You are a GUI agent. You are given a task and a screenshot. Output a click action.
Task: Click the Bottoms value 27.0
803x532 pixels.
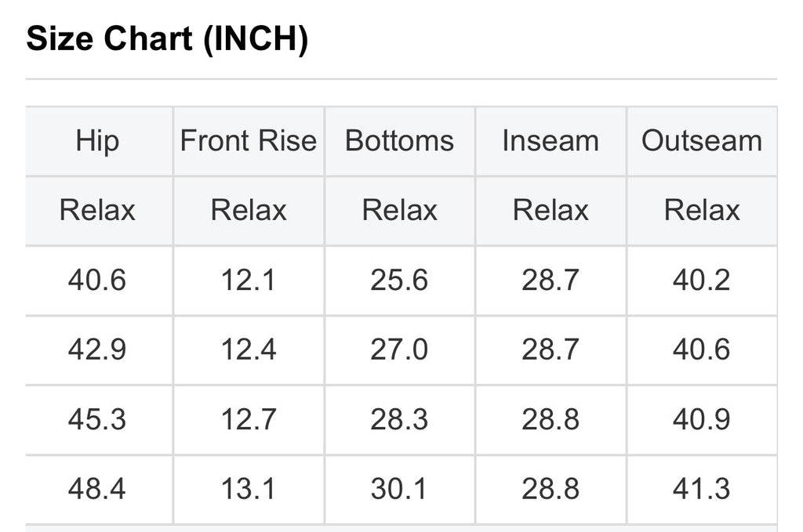click(x=399, y=349)
